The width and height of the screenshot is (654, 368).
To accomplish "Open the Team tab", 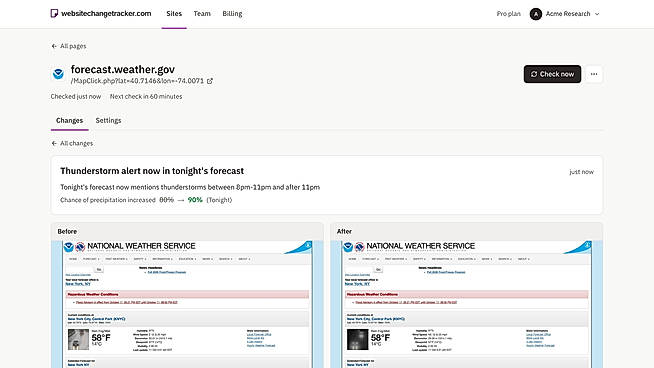I will click(202, 13).
